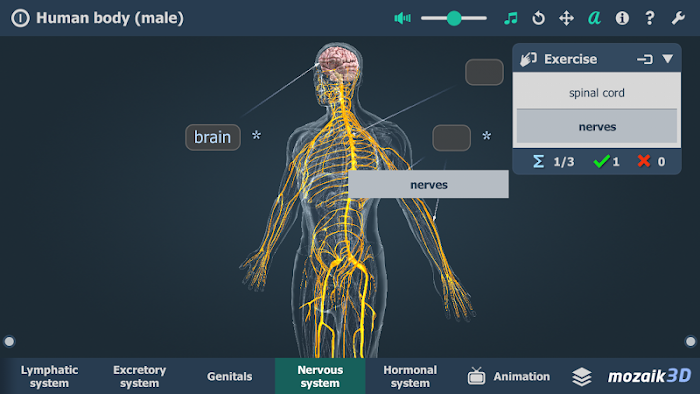Viewport: 700px width, 394px height.
Task: Click the mozaik3D logo
Action: [x=650, y=376]
